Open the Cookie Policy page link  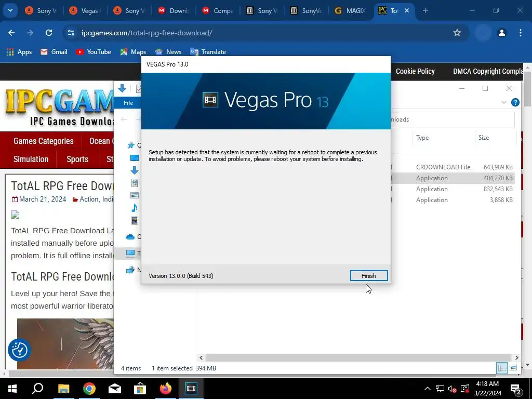[415, 71]
